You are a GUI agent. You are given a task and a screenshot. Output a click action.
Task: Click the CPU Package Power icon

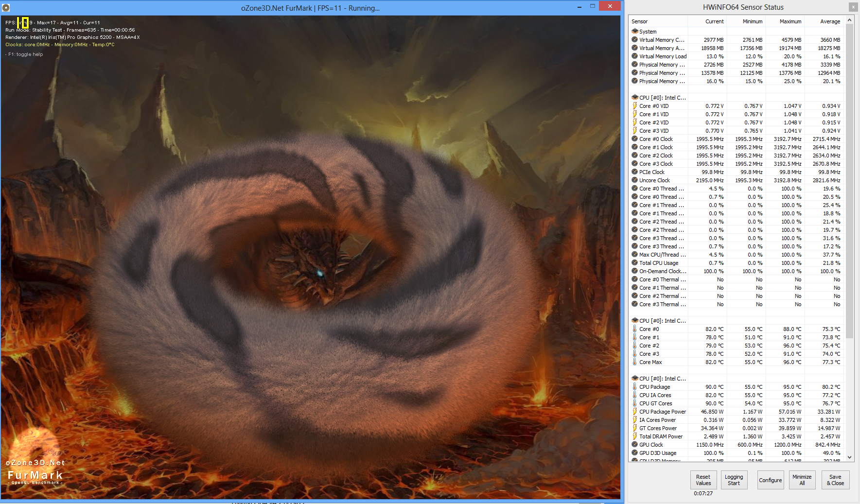pyautogui.click(x=634, y=411)
